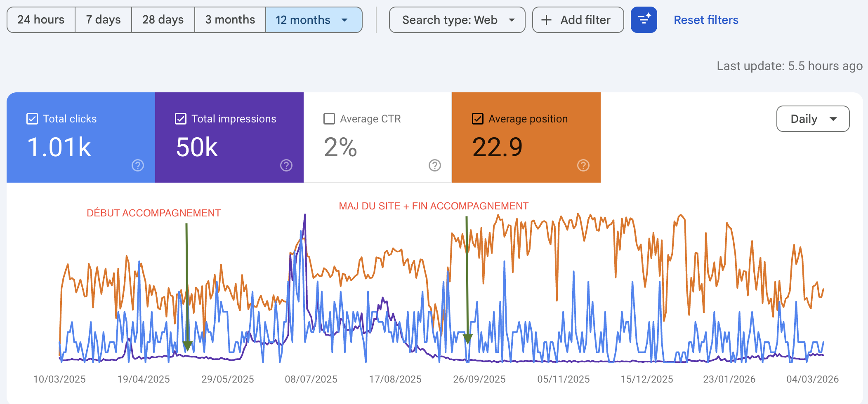Click the 22.9 average position value

pyautogui.click(x=497, y=147)
